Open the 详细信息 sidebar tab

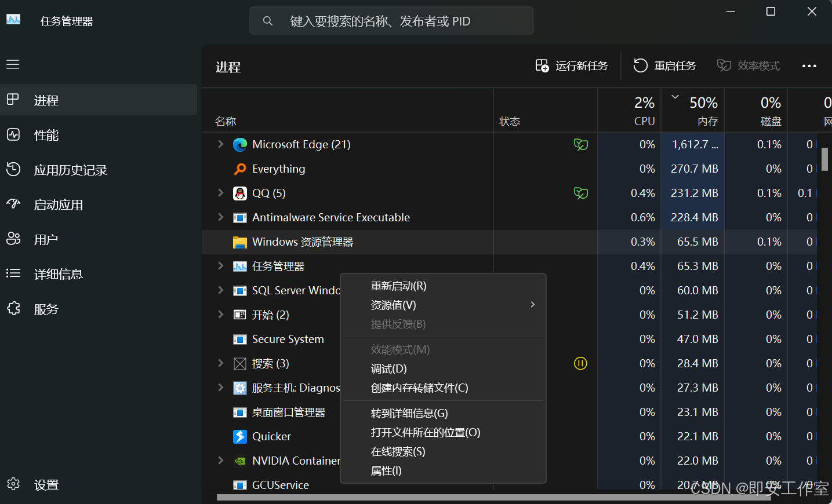pyautogui.click(x=99, y=274)
